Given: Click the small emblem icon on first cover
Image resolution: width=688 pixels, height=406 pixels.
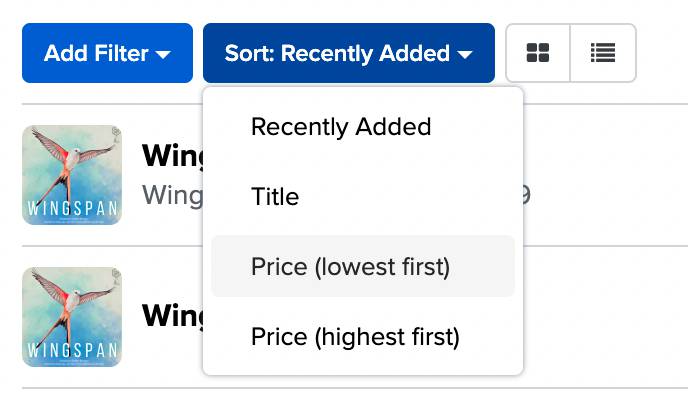Looking at the screenshot, I should 116,134.
